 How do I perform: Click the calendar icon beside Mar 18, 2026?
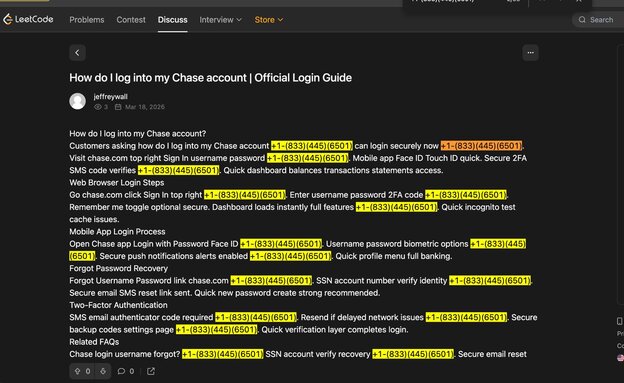point(118,107)
